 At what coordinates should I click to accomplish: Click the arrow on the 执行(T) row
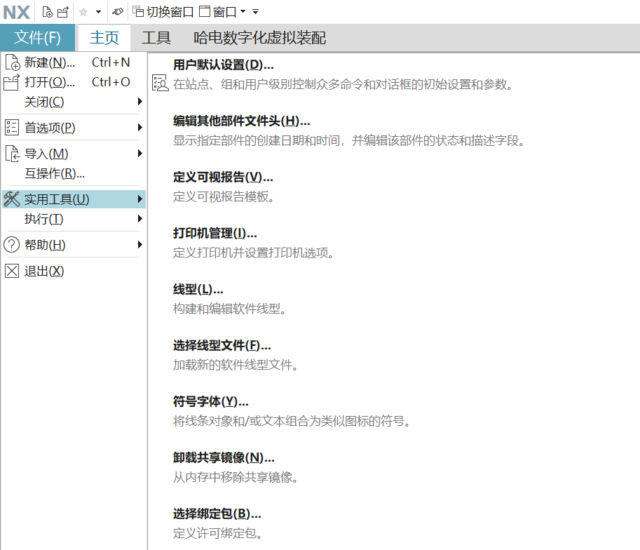(x=140, y=219)
